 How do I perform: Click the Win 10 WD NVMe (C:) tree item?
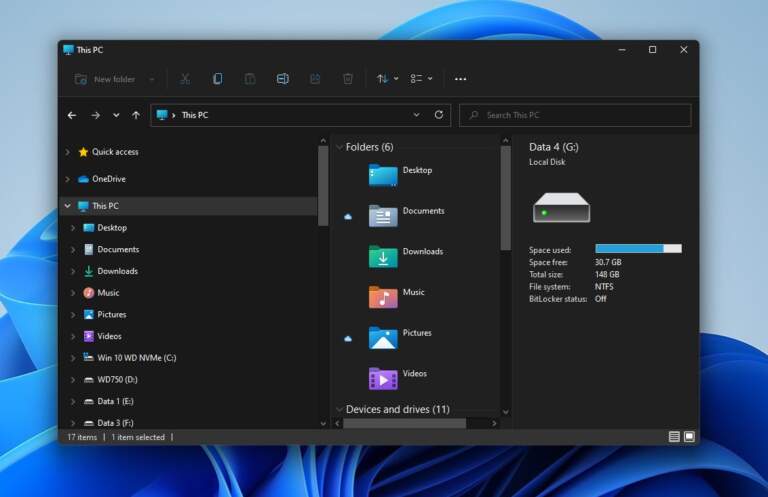[130, 358]
